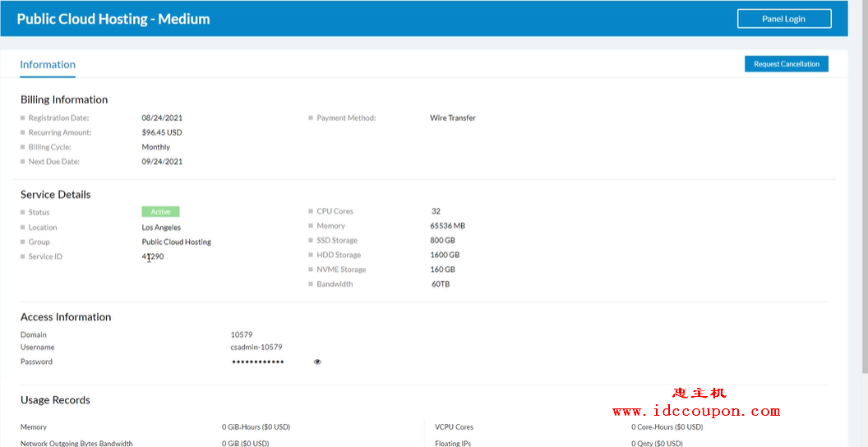Click the green Active status badge
Image resolution: width=868 pixels, height=447 pixels.
[160, 212]
